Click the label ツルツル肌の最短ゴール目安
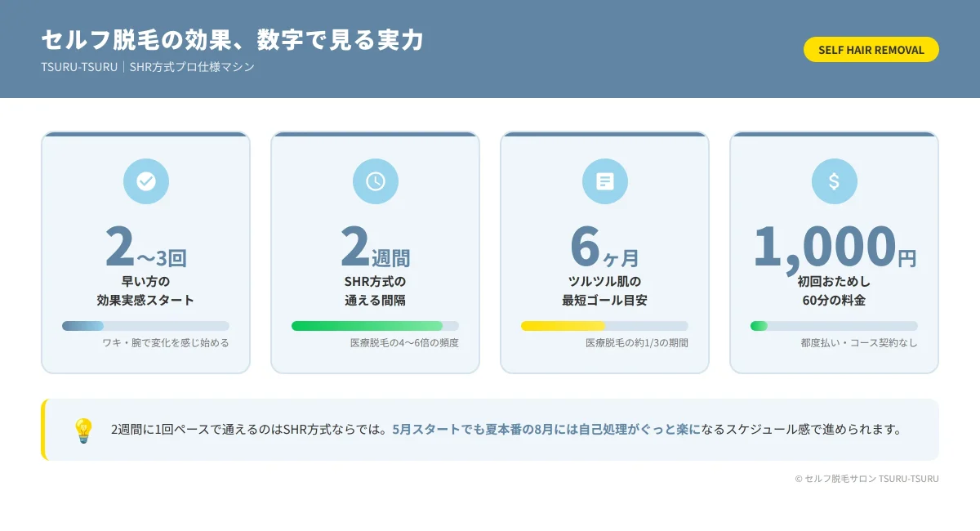The height and width of the screenshot is (531, 980). [604, 291]
